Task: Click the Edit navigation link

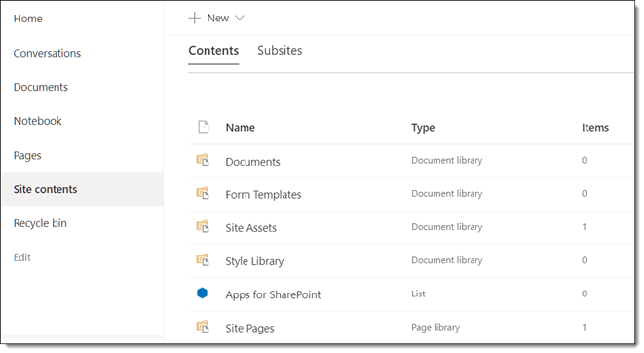Action: click(22, 257)
